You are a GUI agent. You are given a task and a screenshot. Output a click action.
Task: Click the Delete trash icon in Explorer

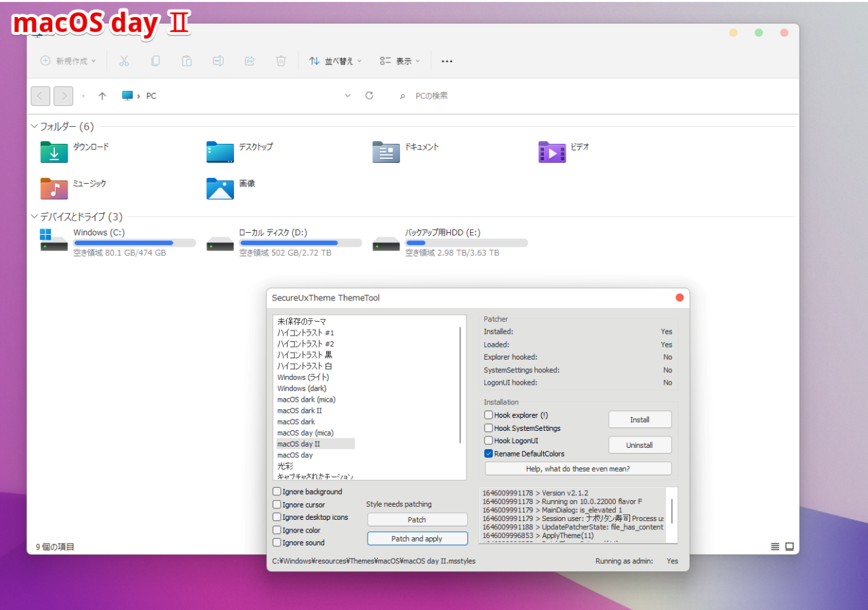[x=281, y=61]
